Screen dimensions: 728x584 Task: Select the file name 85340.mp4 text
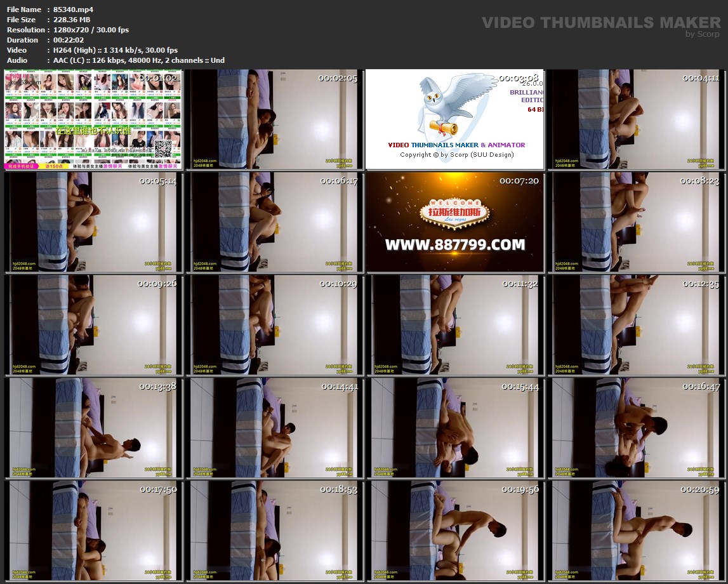[73, 10]
